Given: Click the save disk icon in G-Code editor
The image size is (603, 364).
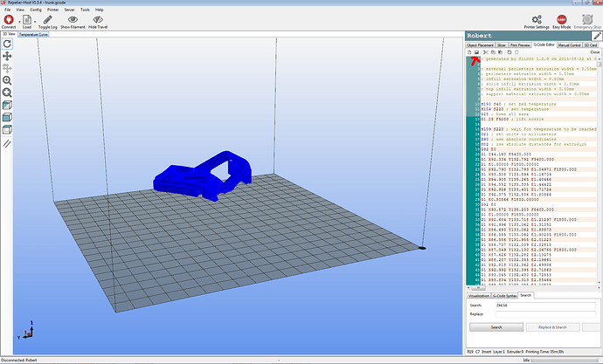Looking at the screenshot, I should pos(476,52).
